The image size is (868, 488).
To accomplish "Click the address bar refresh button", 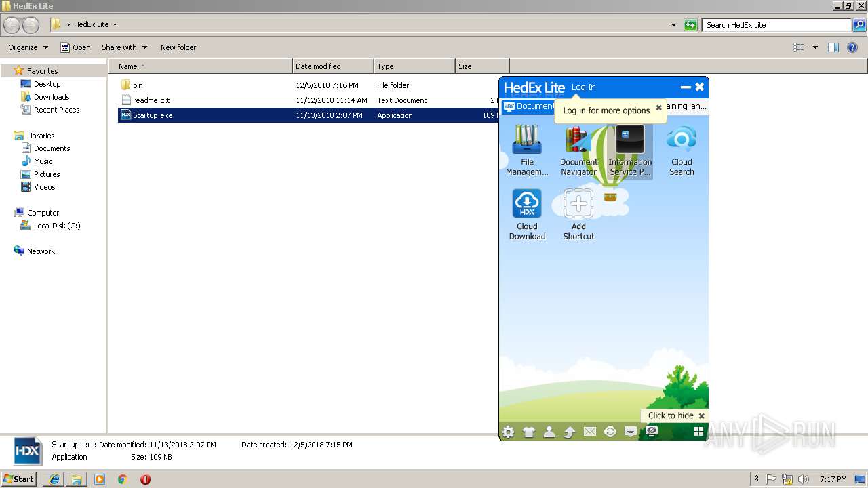I will (x=690, y=25).
